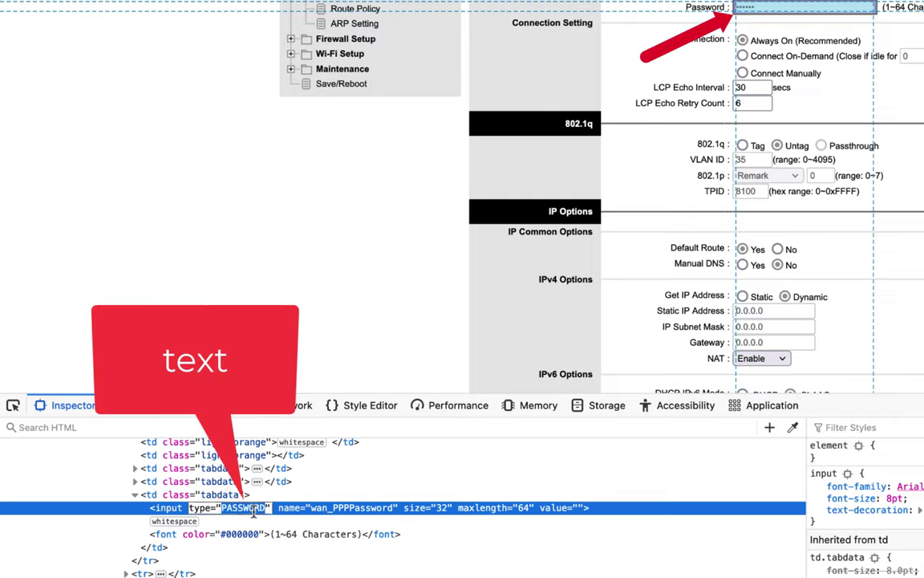Choose the Tag option for 802.1q

coord(742,145)
